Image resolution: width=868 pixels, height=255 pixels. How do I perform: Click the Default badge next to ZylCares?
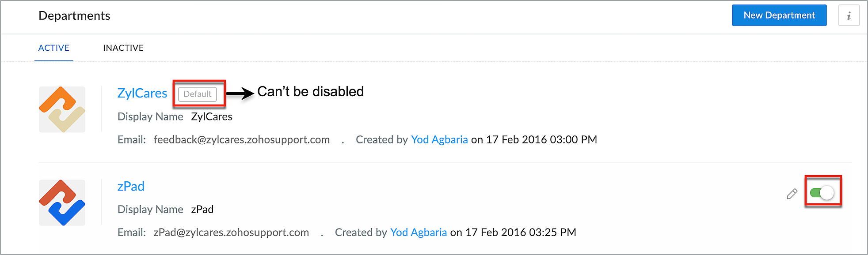[x=198, y=94]
